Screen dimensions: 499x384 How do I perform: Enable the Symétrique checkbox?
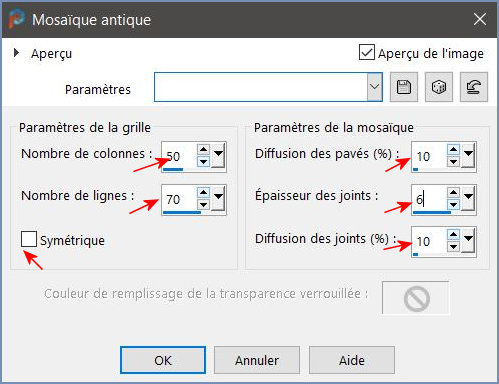29,239
